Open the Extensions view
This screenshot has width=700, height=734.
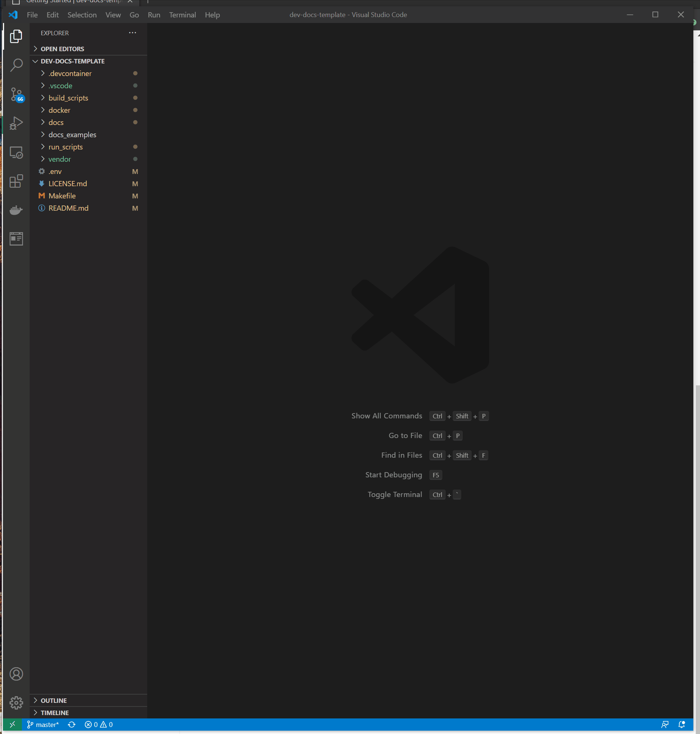16,181
